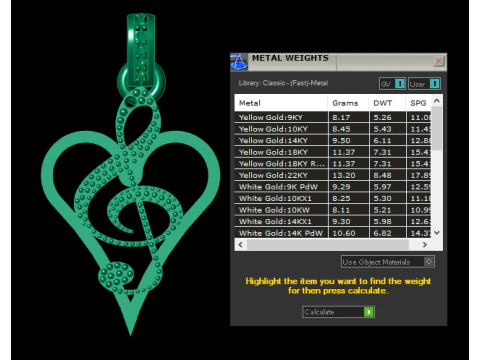The height and width of the screenshot is (360, 480).
Task: Click the horizontal scrollbar thumb
Action: pyautogui.click(x=328, y=245)
